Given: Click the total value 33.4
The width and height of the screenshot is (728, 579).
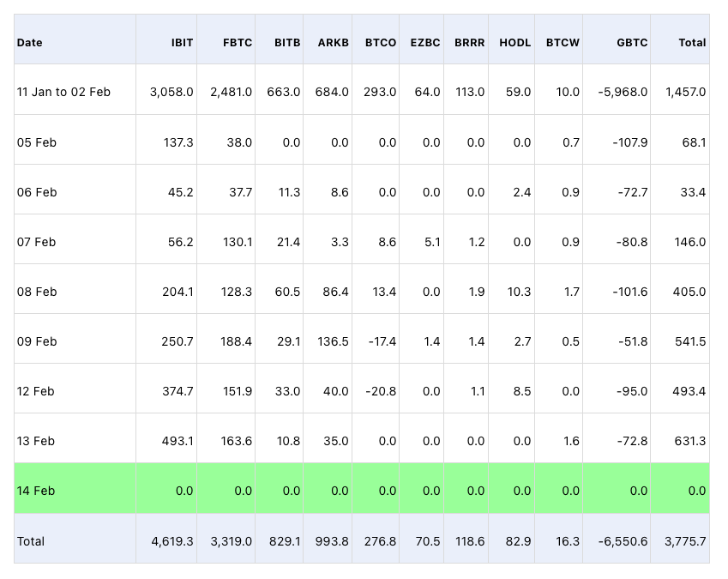Looking at the screenshot, I should (x=693, y=192).
